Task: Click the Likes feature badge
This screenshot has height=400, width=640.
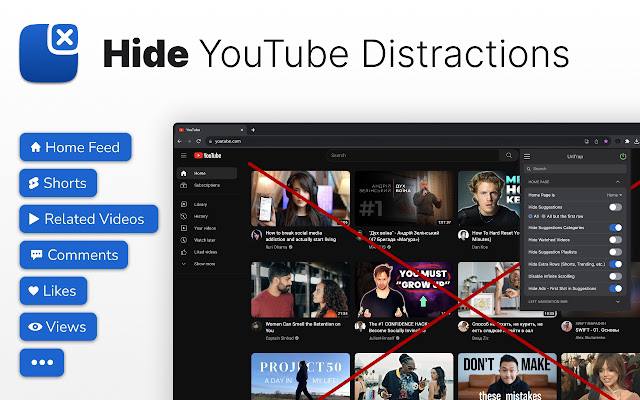Action: point(53,291)
